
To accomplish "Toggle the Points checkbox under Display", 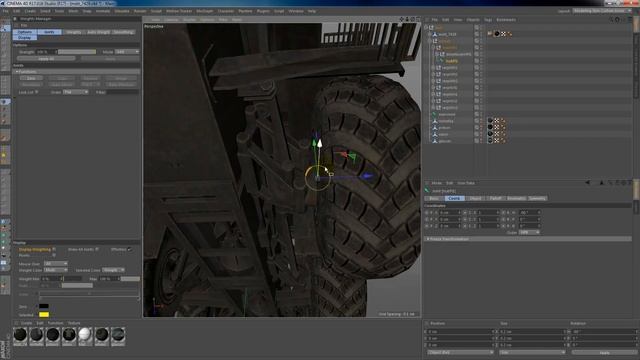I will [54, 255].
